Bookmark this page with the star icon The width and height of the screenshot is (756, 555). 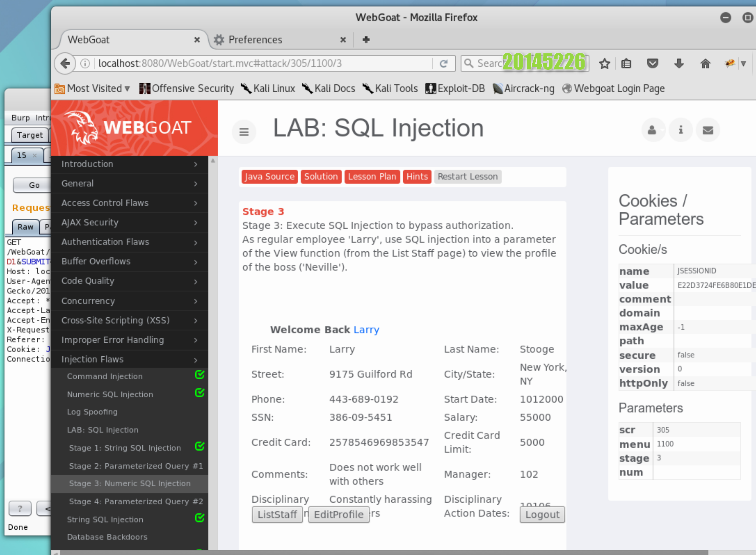(604, 63)
